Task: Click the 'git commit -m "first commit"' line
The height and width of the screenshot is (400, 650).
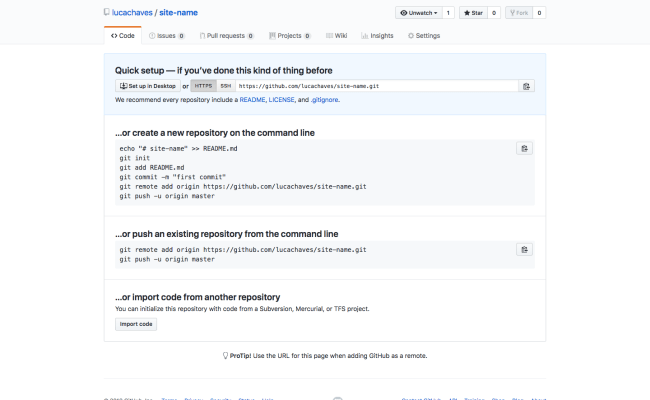Action: tap(172, 177)
